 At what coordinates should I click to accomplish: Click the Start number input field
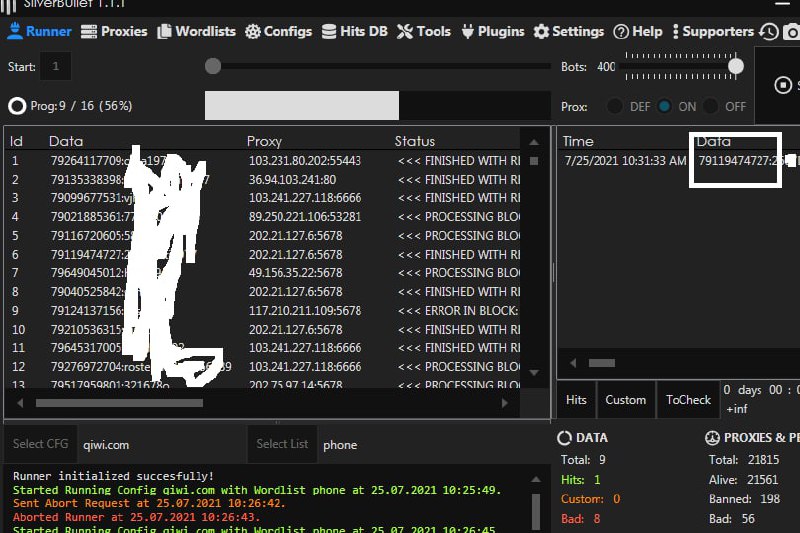point(55,67)
